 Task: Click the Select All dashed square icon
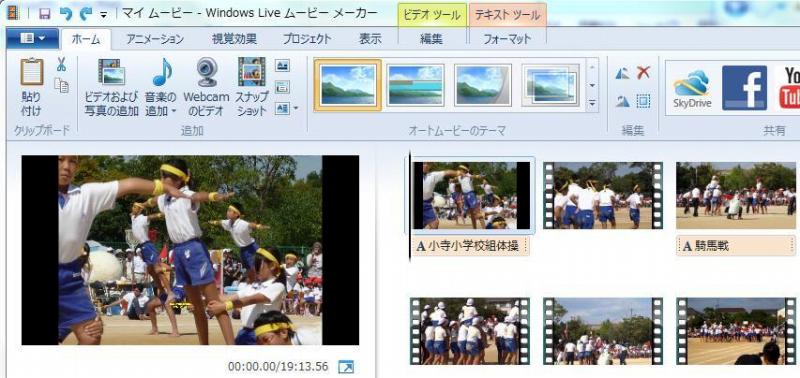[x=643, y=101]
